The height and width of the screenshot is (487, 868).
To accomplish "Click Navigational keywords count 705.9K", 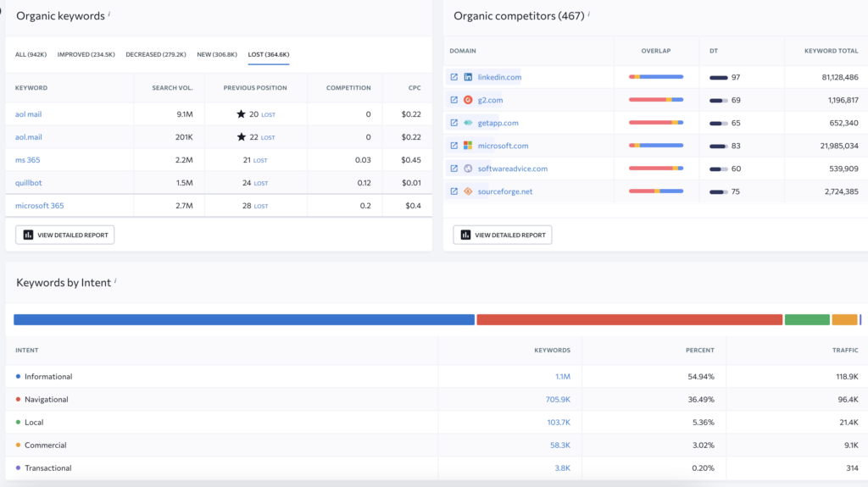I will click(x=558, y=399).
